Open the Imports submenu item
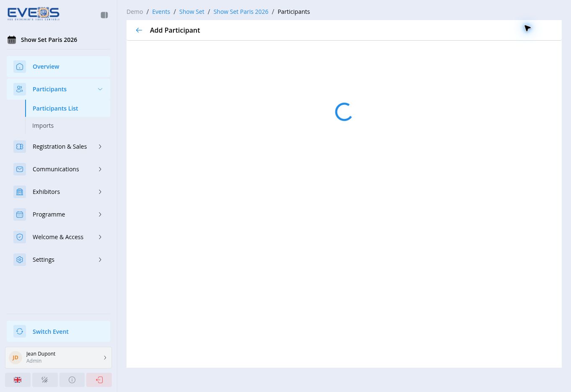 (43, 126)
